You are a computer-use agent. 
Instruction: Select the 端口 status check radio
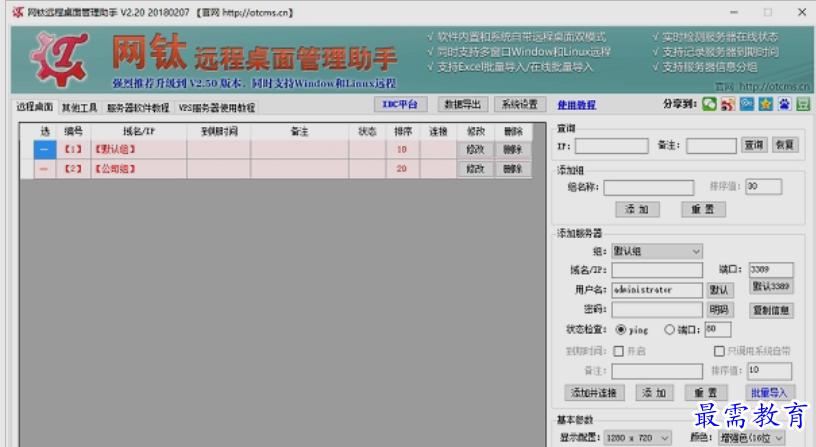point(669,329)
